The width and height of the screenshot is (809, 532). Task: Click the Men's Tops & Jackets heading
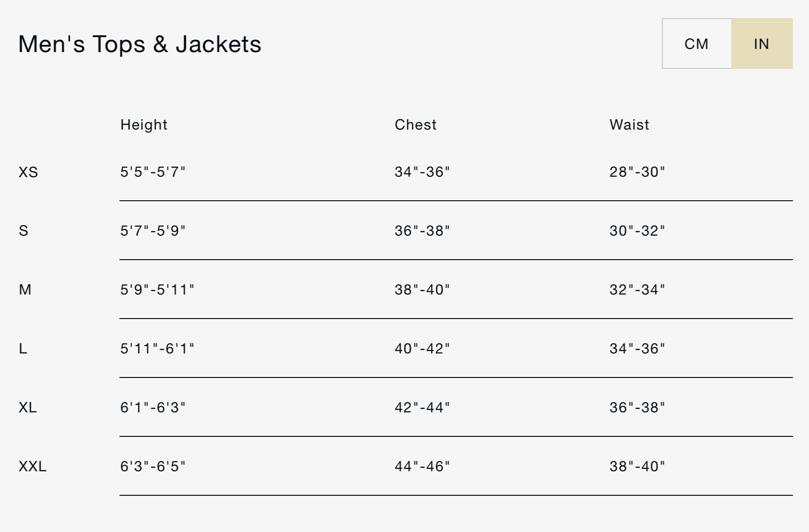(x=140, y=44)
